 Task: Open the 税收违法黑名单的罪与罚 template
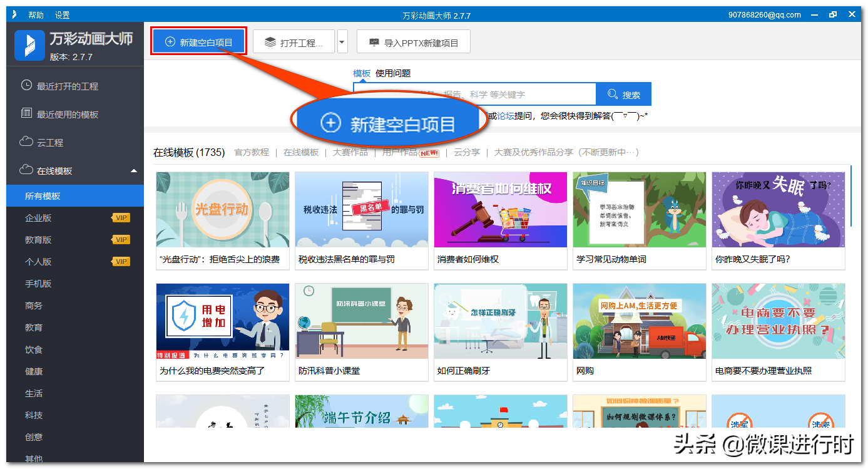(362, 221)
